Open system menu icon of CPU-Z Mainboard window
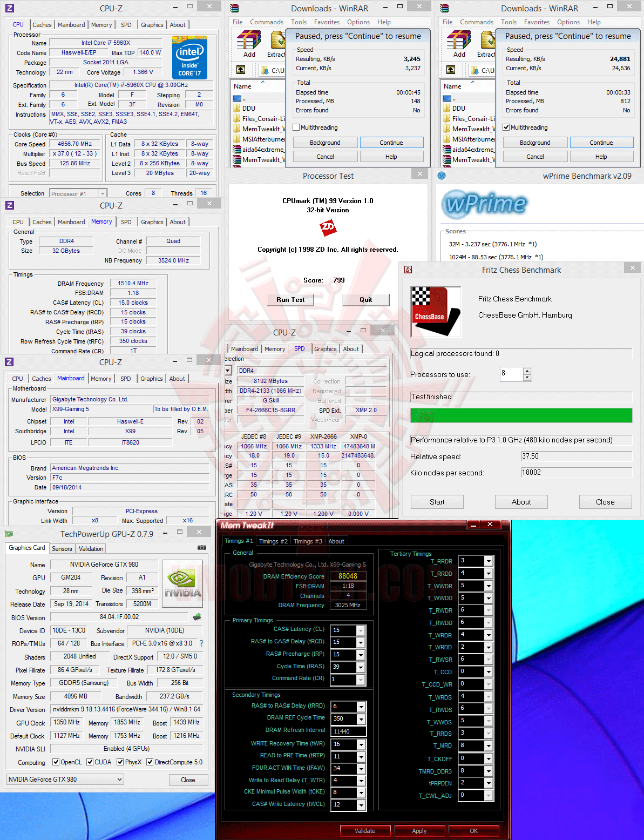 click(x=10, y=362)
